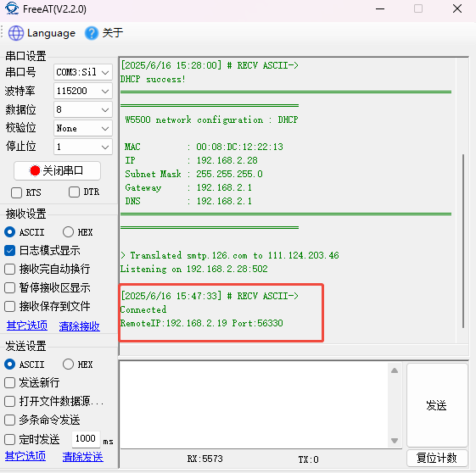Viewport: 476px width, 473px height.
Task: Click the 1000 ms timer interval field
Action: click(x=86, y=439)
